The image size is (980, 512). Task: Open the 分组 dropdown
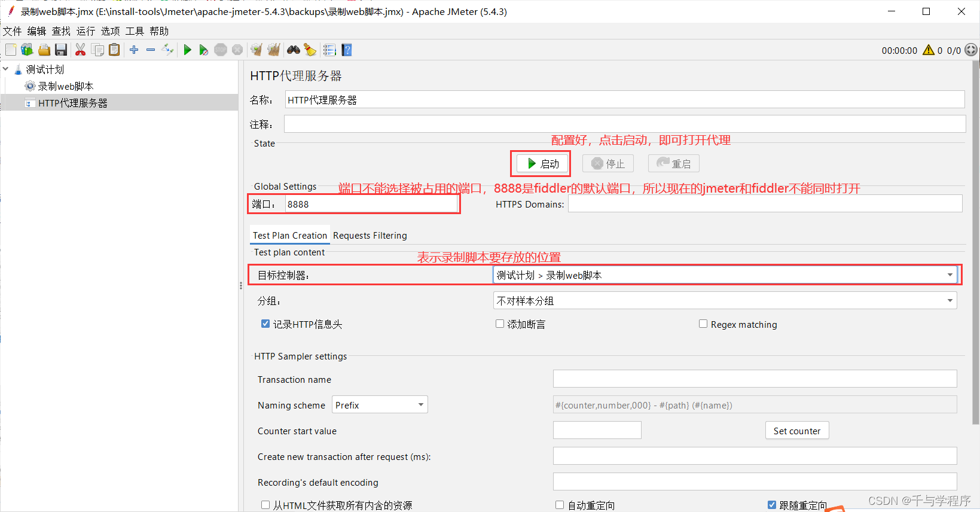725,300
